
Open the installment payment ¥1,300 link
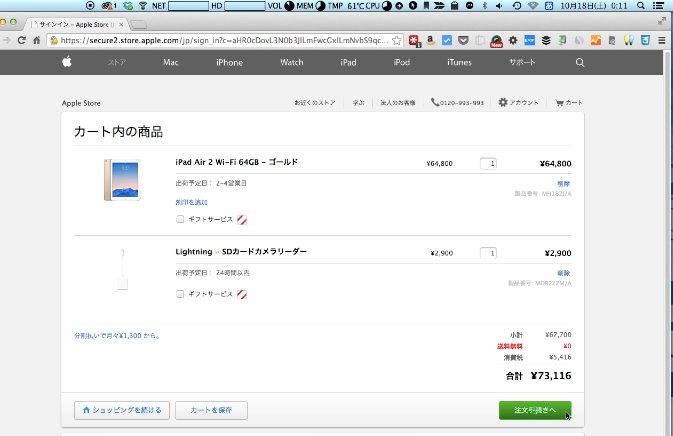pyautogui.click(x=117, y=336)
